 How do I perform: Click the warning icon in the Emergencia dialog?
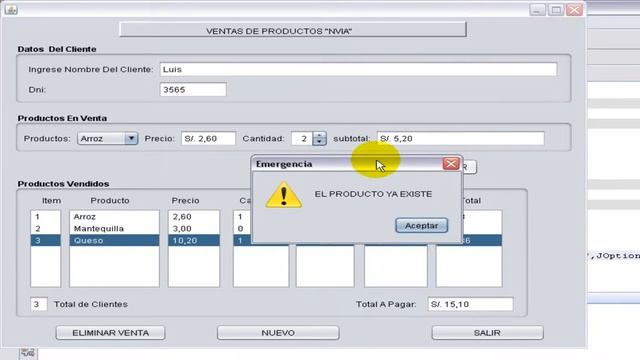point(284,196)
